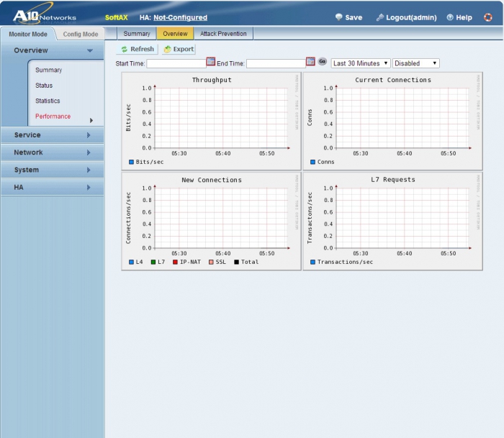This screenshot has height=438, width=504.
Task: Open the Start Time calendar picker
Action: pyautogui.click(x=210, y=61)
